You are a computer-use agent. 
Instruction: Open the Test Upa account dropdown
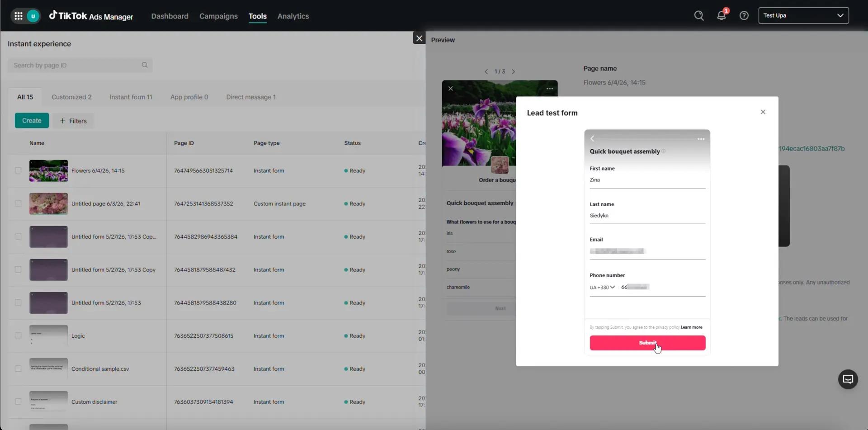803,15
